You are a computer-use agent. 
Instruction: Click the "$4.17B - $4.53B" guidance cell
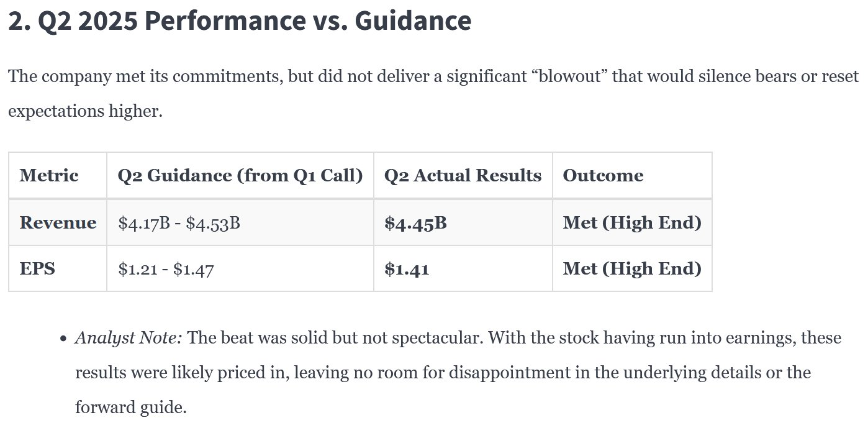pyautogui.click(x=179, y=223)
